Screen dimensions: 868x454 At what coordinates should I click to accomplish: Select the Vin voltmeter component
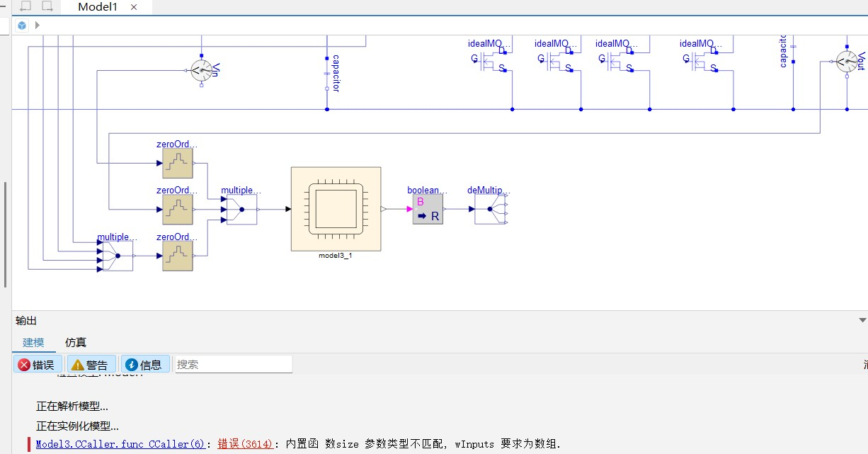point(202,70)
